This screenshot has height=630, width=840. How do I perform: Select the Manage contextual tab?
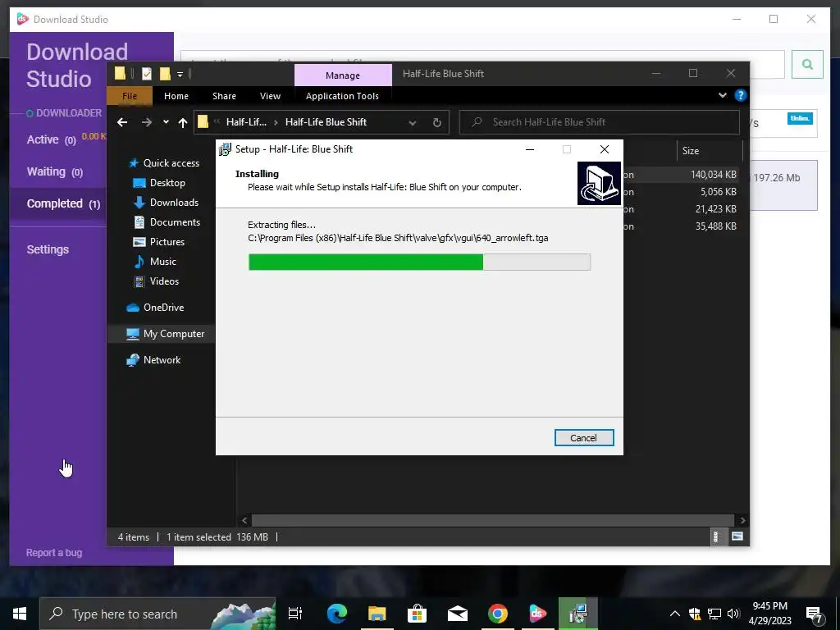343,75
